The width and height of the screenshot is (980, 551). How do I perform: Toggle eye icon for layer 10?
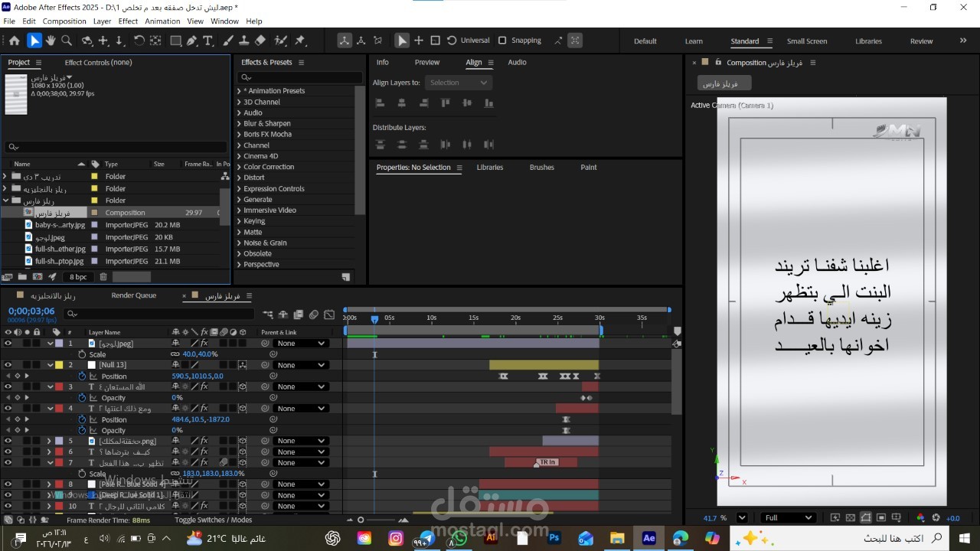pyautogui.click(x=8, y=506)
